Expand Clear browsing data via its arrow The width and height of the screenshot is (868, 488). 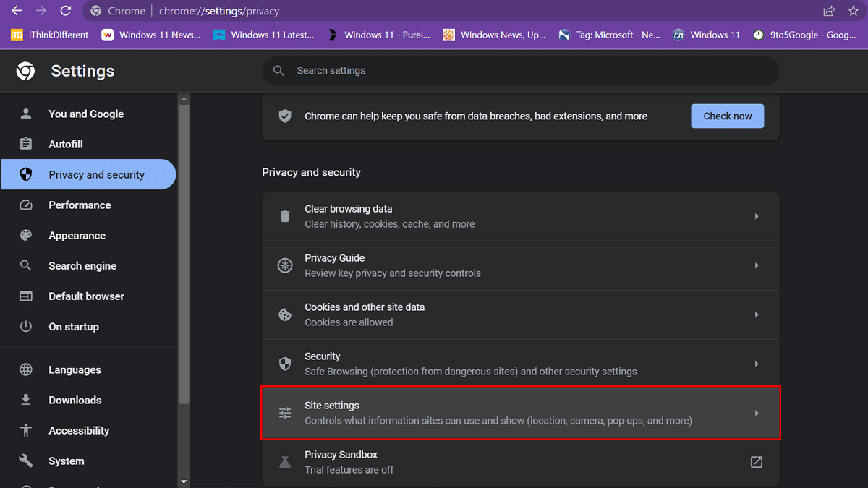[x=756, y=216]
